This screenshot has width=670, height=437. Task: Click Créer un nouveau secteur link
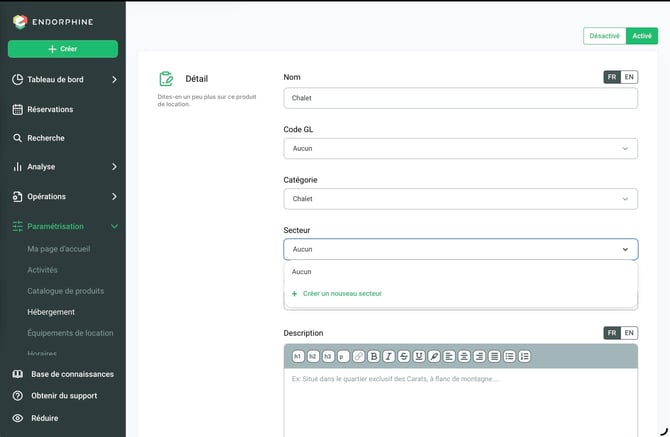[342, 293]
